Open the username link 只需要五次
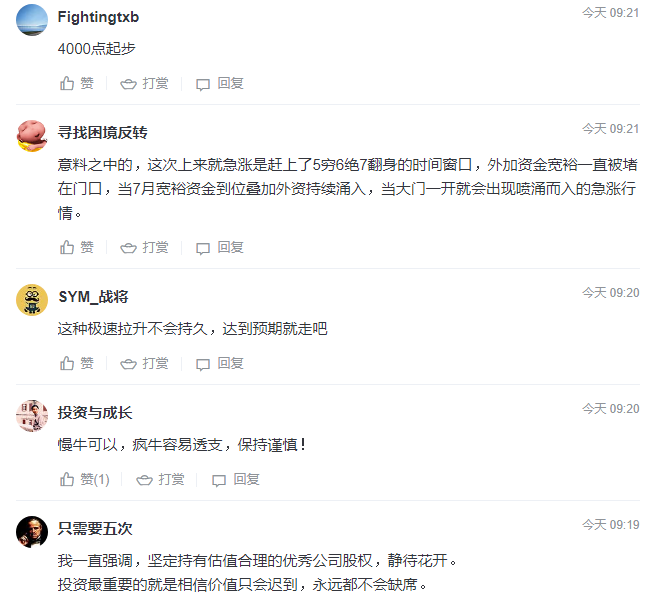 pyautogui.click(x=94, y=527)
